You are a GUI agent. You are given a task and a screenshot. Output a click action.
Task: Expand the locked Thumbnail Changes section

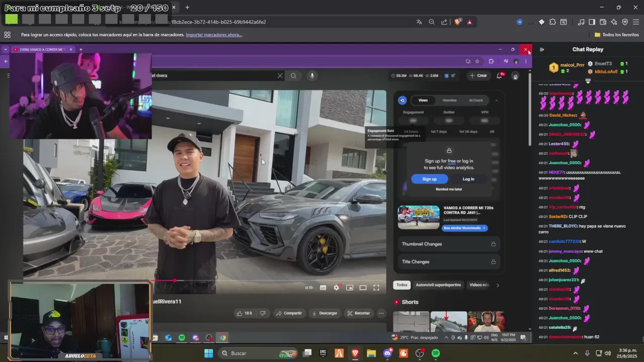[449, 244]
